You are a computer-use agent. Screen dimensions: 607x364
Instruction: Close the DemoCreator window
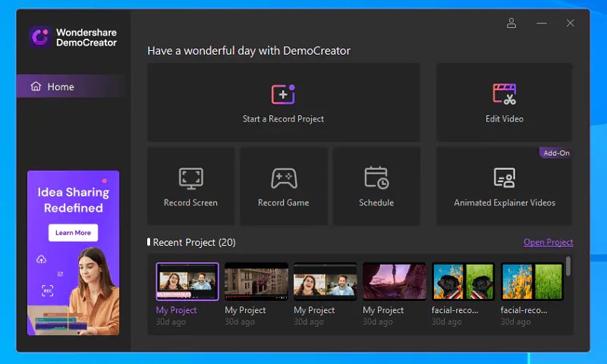(570, 24)
